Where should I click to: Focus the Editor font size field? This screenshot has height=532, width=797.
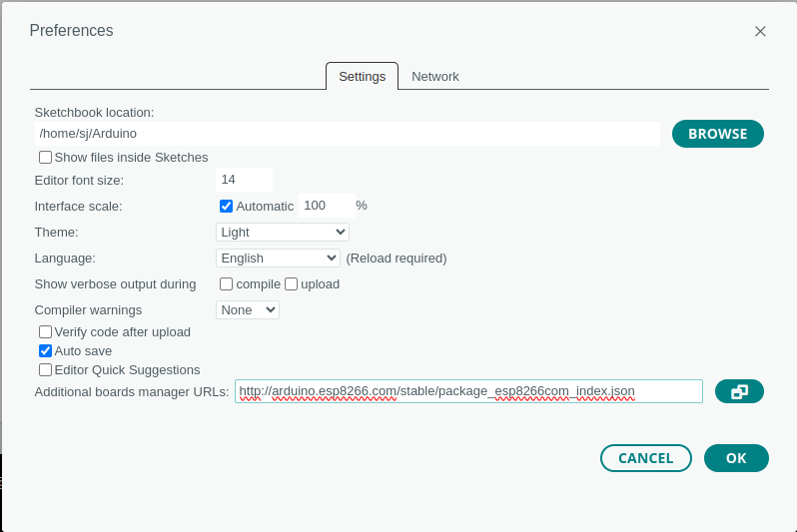click(x=244, y=180)
